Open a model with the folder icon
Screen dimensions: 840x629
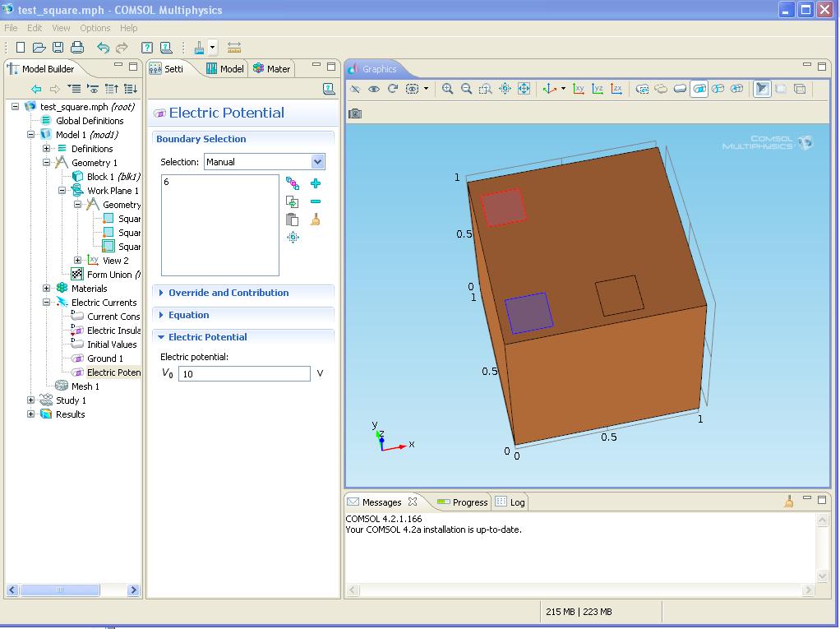[x=39, y=47]
